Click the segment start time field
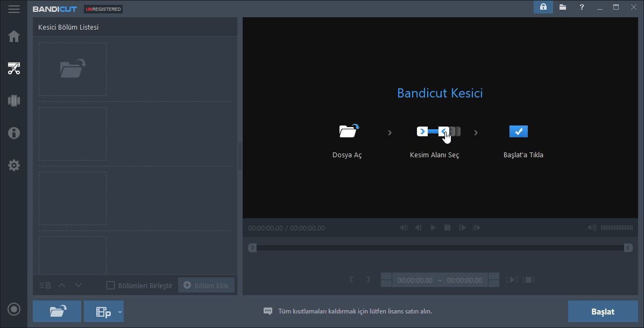This screenshot has width=644, height=328. (x=415, y=280)
